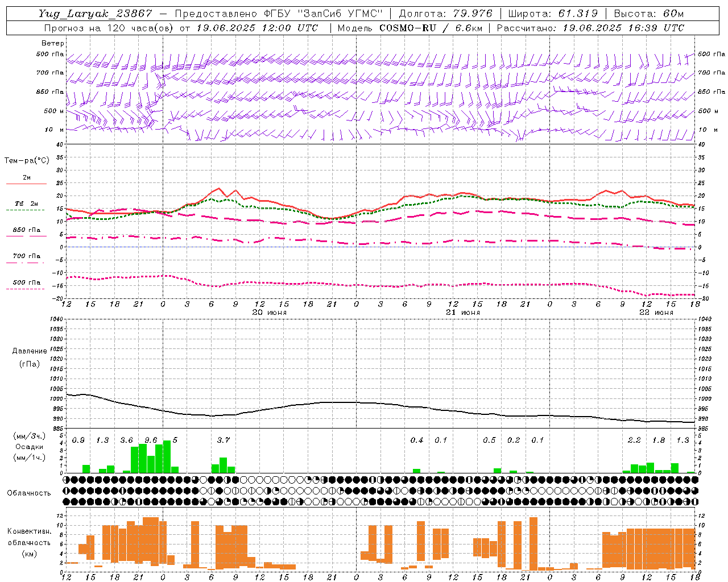This screenshot has width=728, height=582.
Task: Click the 850 гПа temperature legend entry
Action: coord(26,230)
